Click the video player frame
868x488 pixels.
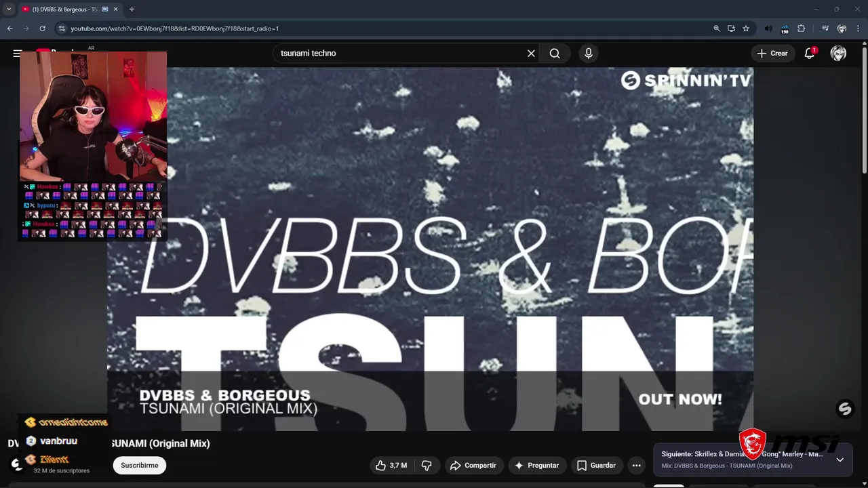click(x=430, y=249)
